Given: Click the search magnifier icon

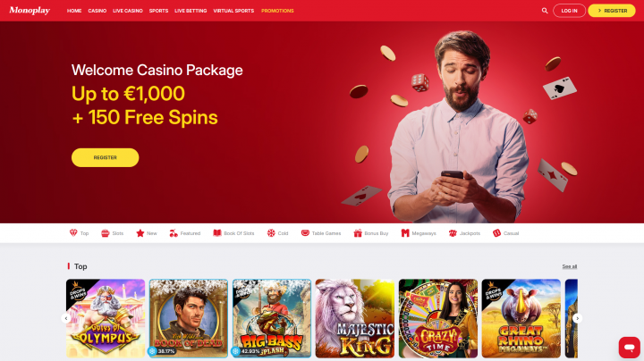Looking at the screenshot, I should point(545,11).
